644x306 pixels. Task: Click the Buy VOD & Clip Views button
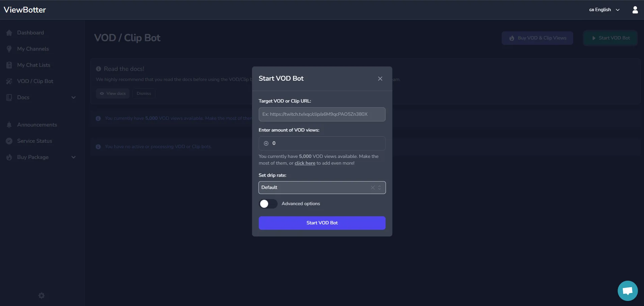(537, 38)
